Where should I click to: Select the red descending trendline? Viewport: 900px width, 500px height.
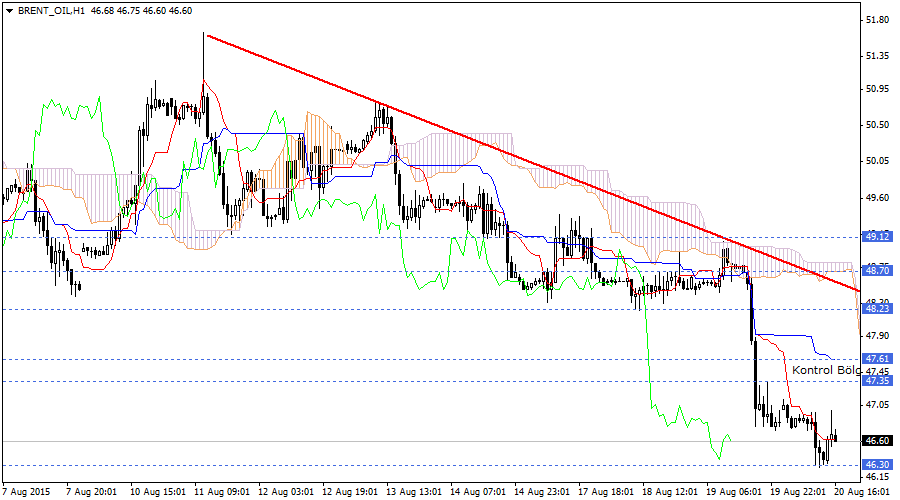coord(533,164)
